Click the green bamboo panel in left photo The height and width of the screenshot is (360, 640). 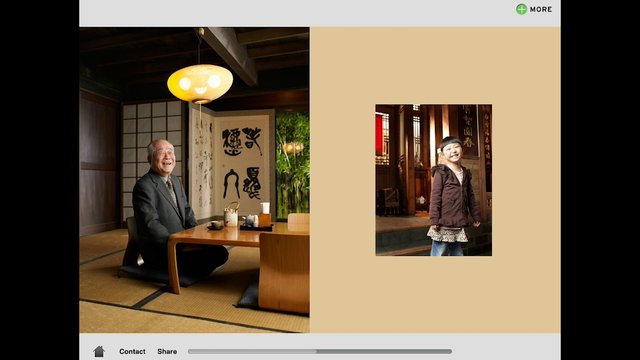(x=293, y=165)
